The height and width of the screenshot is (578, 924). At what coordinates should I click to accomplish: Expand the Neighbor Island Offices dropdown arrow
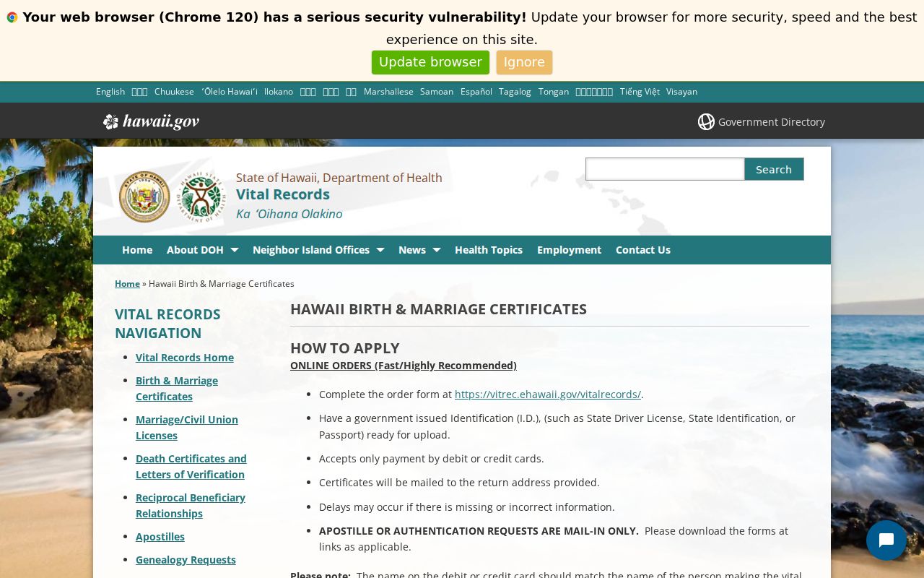tap(380, 250)
